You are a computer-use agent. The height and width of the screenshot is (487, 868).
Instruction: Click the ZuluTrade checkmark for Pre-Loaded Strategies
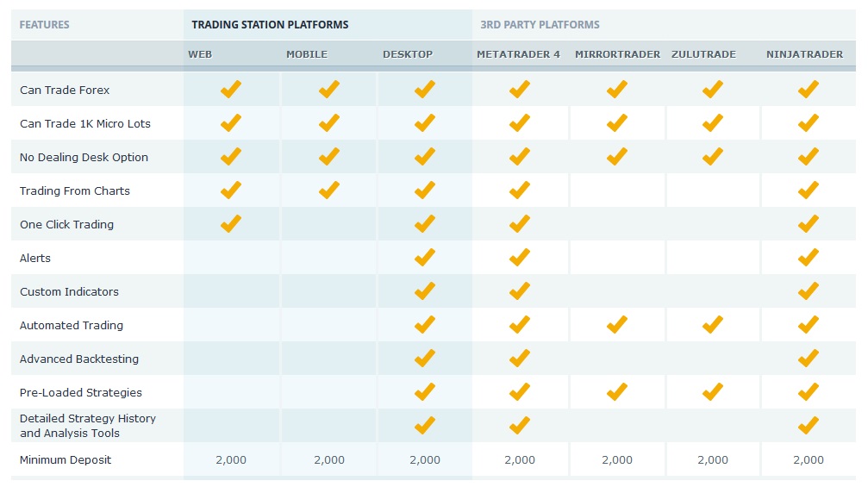713,392
